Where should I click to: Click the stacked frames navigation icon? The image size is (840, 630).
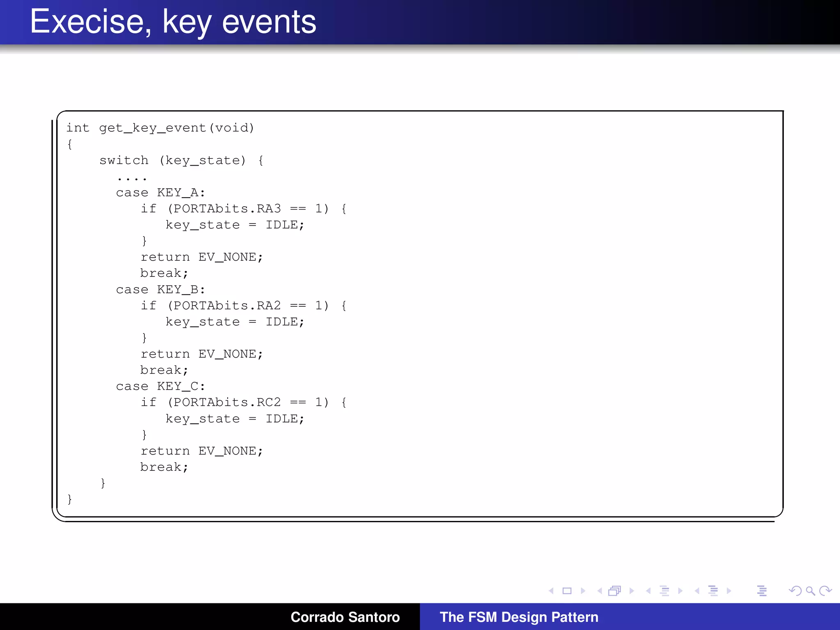[x=615, y=591]
